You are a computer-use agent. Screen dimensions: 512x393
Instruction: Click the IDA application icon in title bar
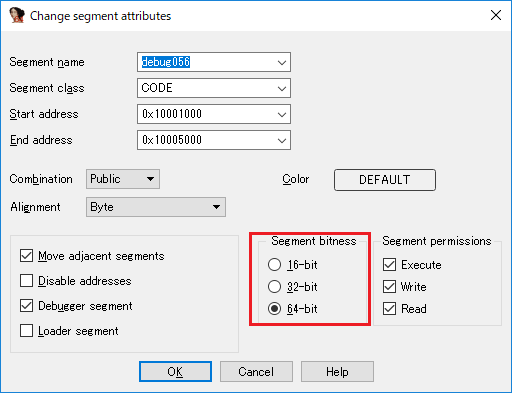17,15
